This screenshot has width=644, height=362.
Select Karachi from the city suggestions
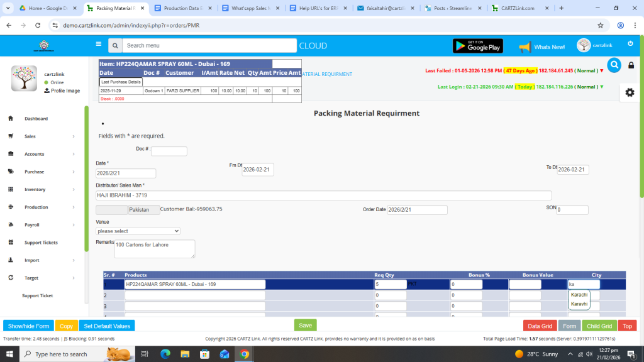[579, 295]
